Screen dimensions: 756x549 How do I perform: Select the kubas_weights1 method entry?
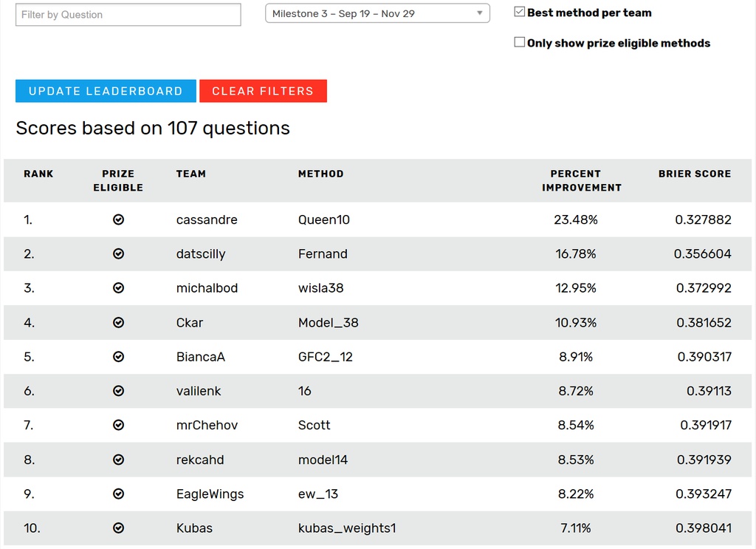click(x=347, y=528)
